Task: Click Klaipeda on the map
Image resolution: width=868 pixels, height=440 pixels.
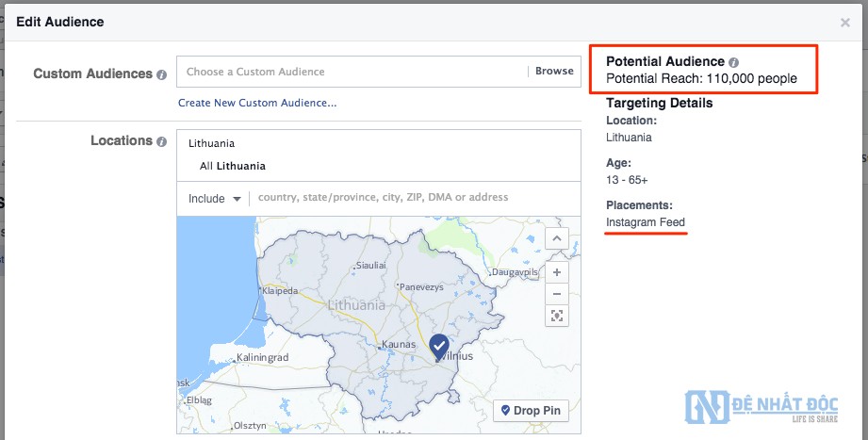Action: tap(279, 291)
